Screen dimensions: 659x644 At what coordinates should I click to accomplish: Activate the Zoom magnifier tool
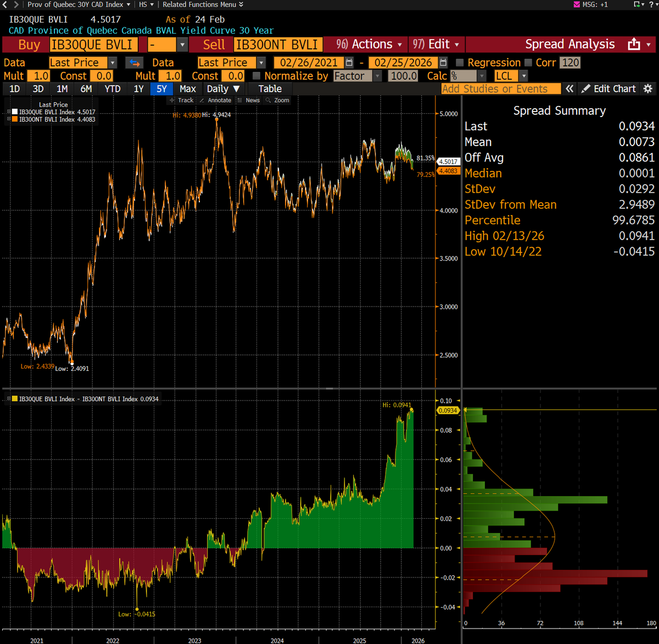pyautogui.click(x=278, y=100)
